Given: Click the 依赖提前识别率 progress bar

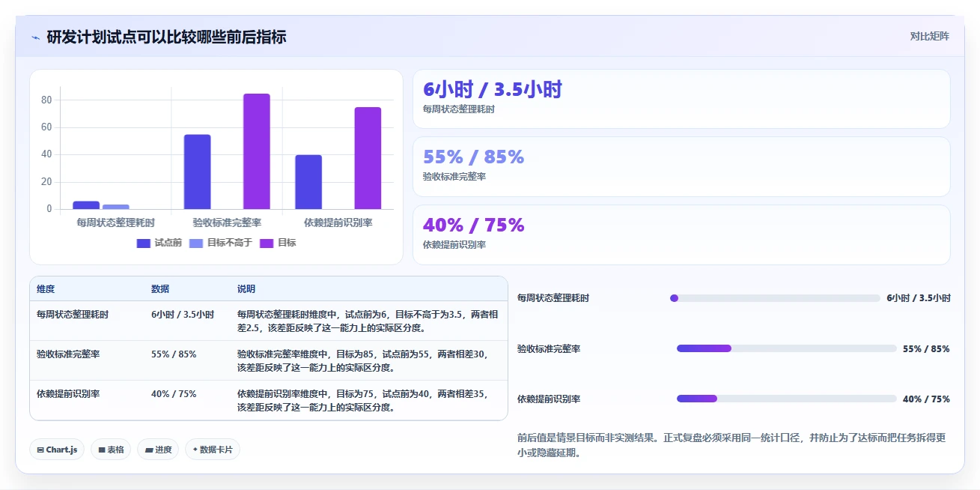Looking at the screenshot, I should tap(787, 399).
